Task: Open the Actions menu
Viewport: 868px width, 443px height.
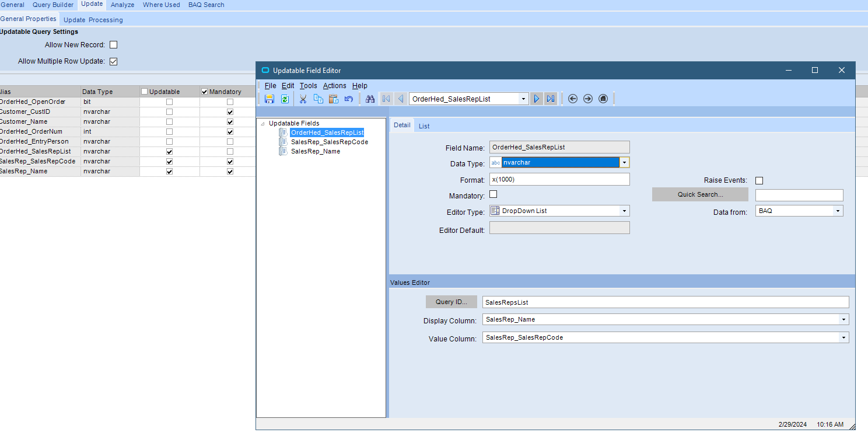Action: click(x=334, y=86)
